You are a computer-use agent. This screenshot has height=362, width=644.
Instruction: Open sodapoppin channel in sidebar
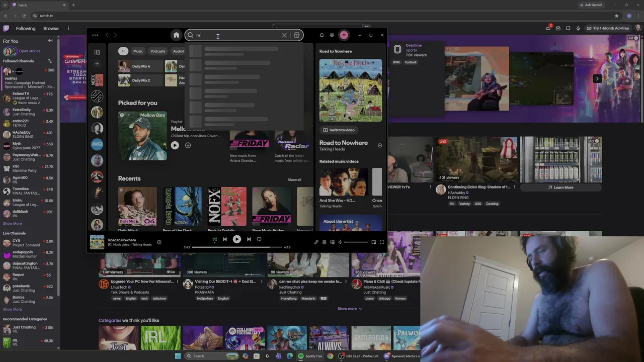click(30, 254)
